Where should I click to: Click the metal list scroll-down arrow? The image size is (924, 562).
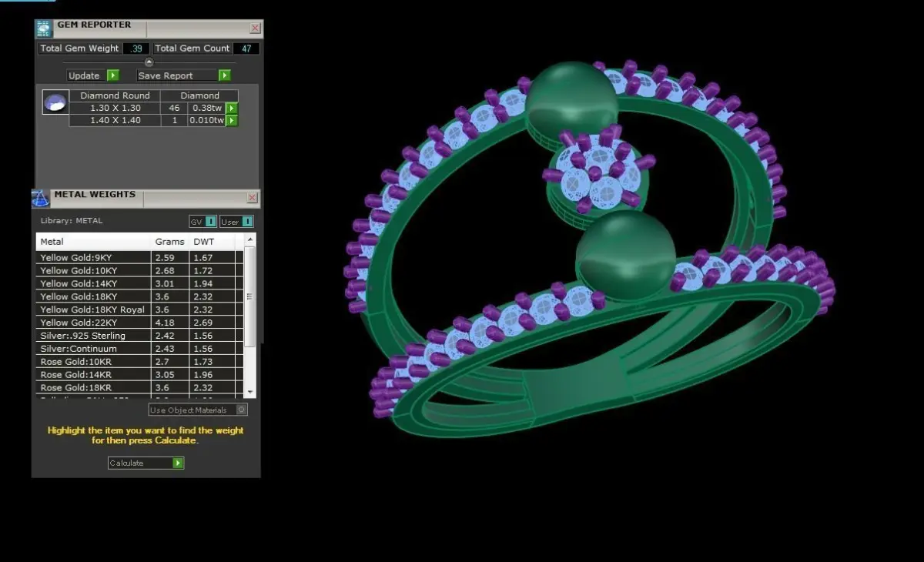(249, 393)
